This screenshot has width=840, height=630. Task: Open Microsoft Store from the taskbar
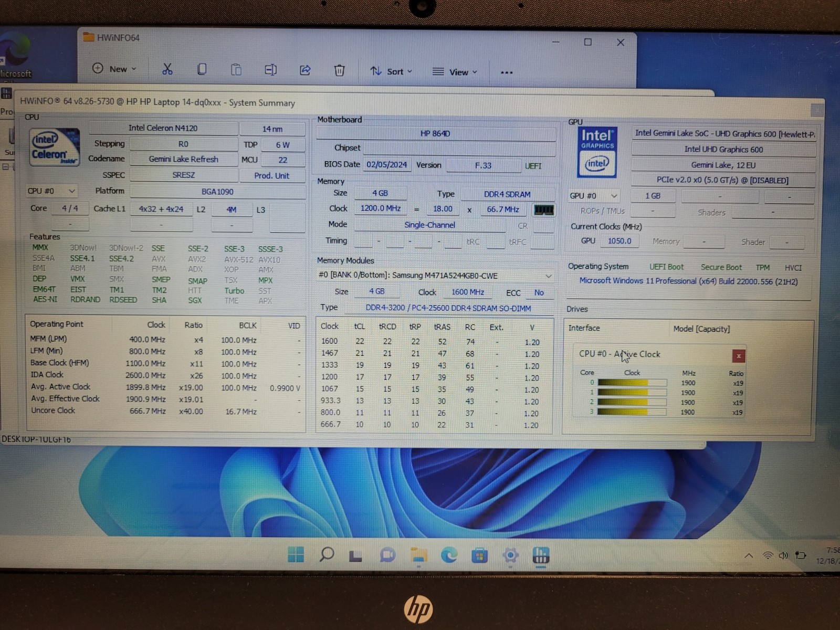click(x=479, y=555)
